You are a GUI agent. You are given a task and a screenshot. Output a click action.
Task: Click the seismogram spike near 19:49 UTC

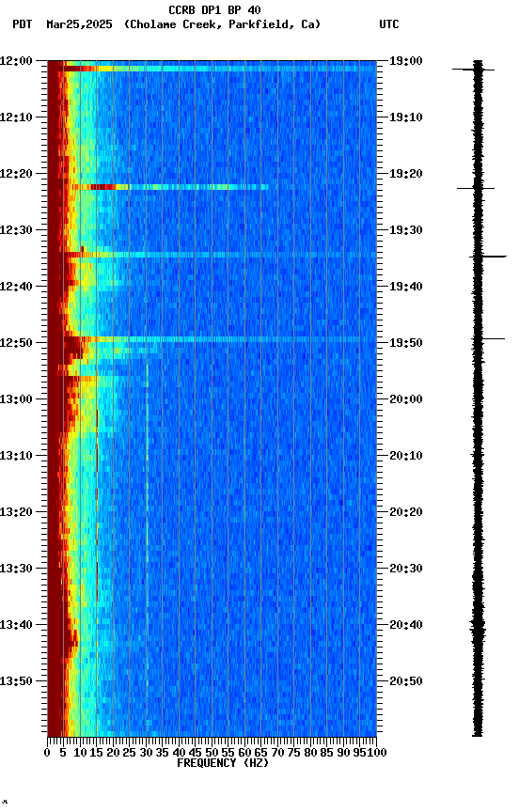(x=488, y=339)
